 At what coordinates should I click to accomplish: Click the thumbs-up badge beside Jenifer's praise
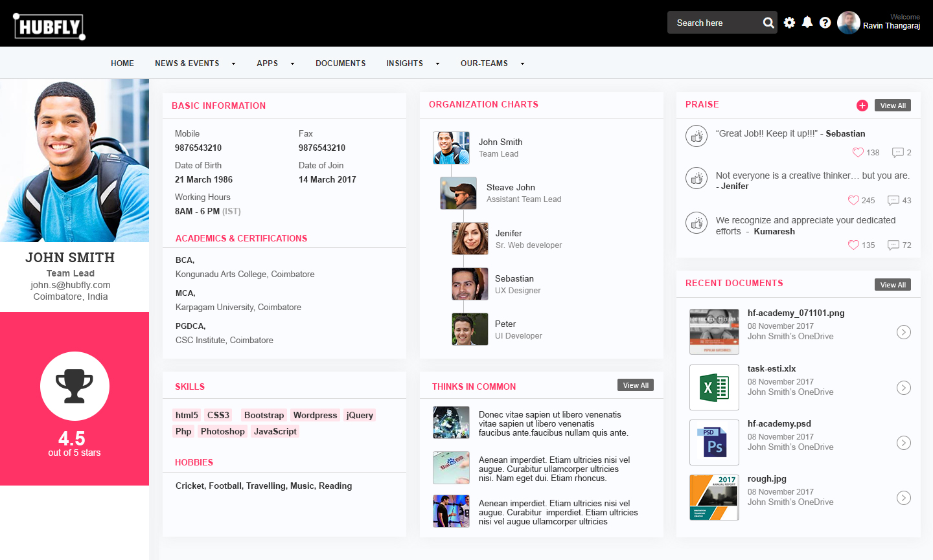coord(697,178)
